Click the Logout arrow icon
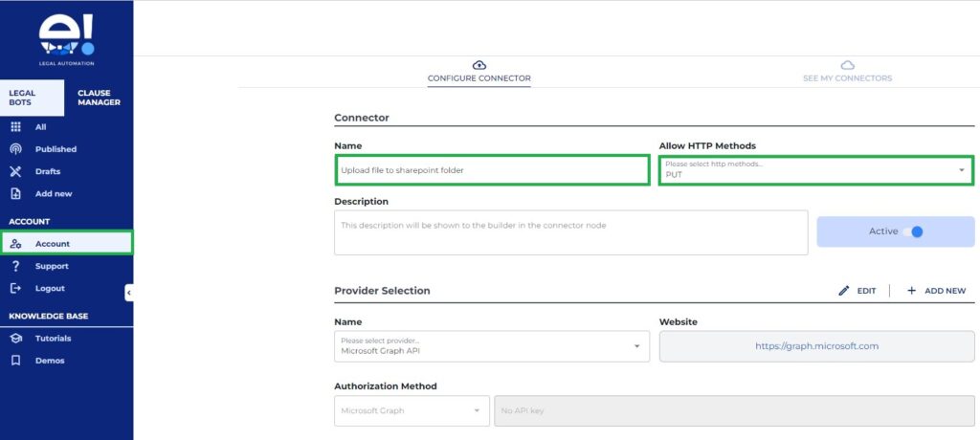Screen dimensions: 980x440 pos(15,288)
